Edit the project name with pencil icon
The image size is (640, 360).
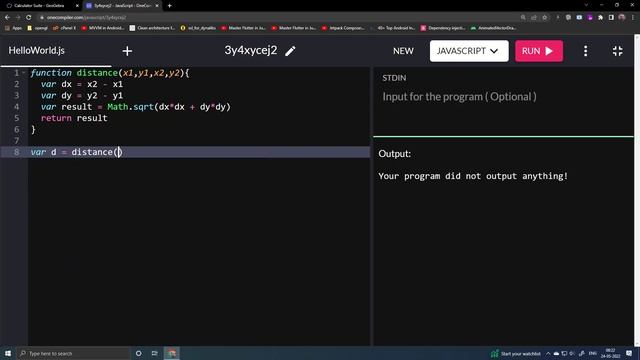(290, 51)
